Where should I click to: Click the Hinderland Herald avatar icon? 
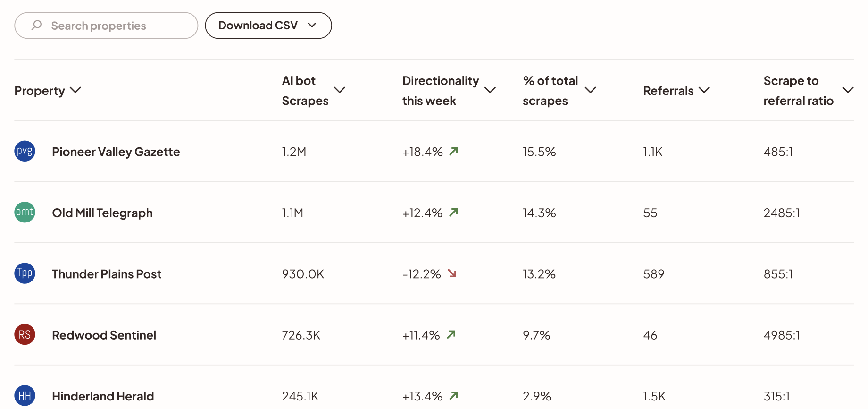[25, 396]
